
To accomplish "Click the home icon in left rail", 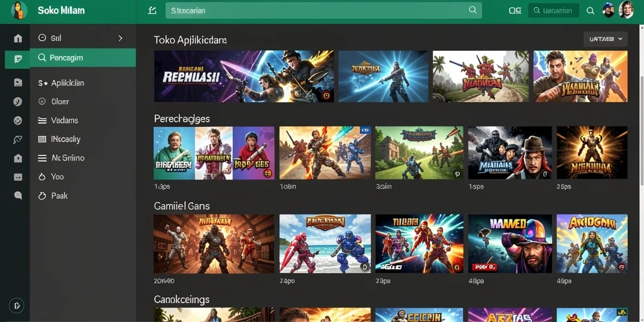I will click(18, 38).
